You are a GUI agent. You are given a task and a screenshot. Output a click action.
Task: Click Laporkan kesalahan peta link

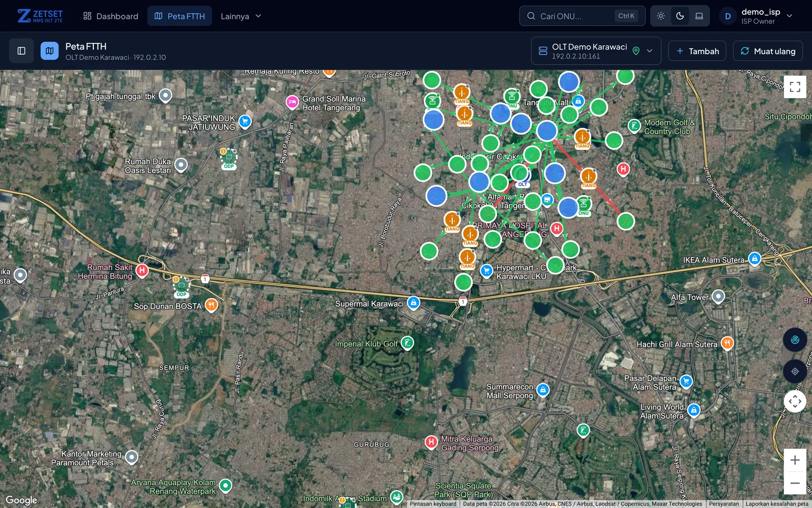777,504
